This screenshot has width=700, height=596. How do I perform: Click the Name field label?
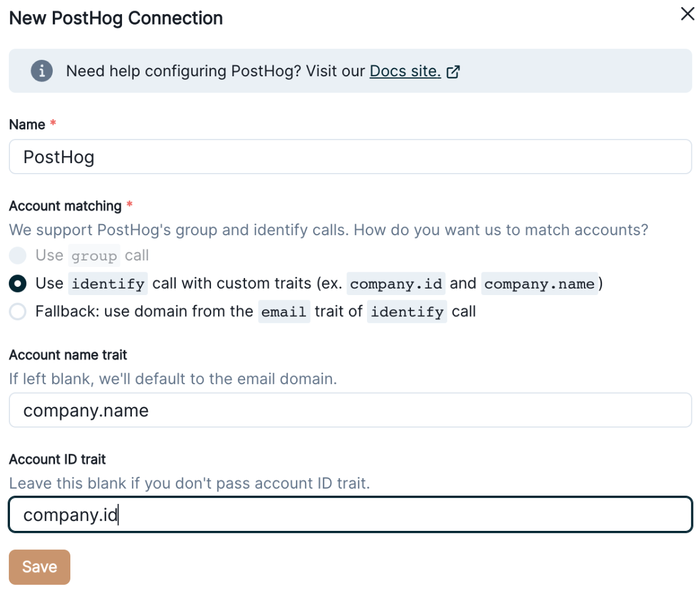pyautogui.click(x=27, y=124)
